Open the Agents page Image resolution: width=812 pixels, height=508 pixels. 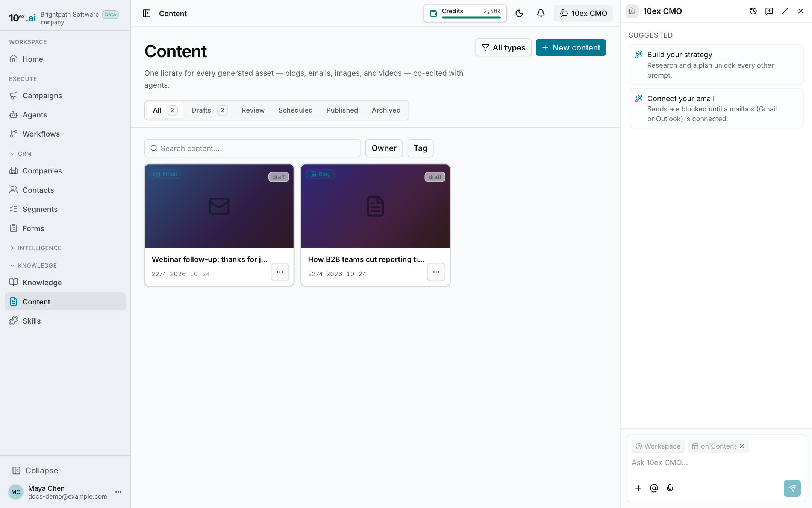tap(65, 115)
